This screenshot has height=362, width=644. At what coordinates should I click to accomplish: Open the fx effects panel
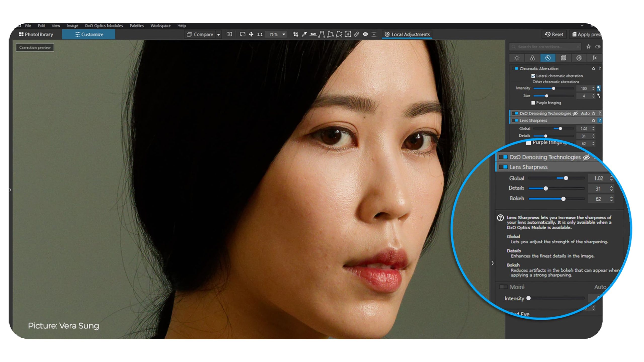(x=595, y=58)
